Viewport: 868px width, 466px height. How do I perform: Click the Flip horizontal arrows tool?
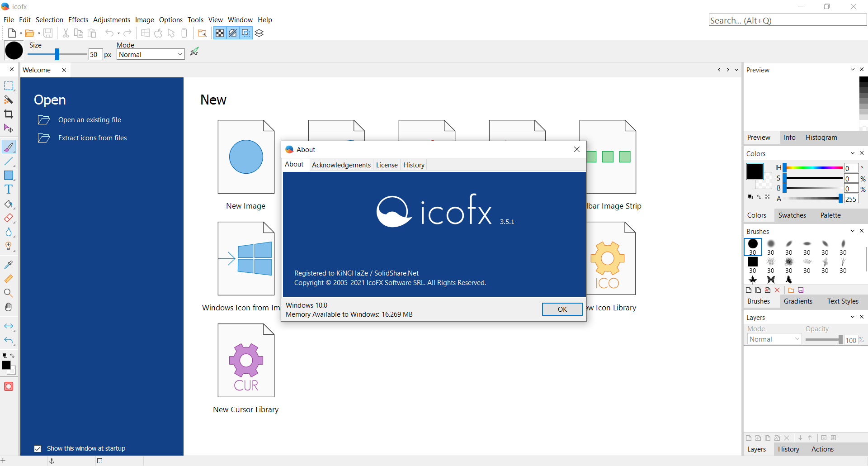9,326
